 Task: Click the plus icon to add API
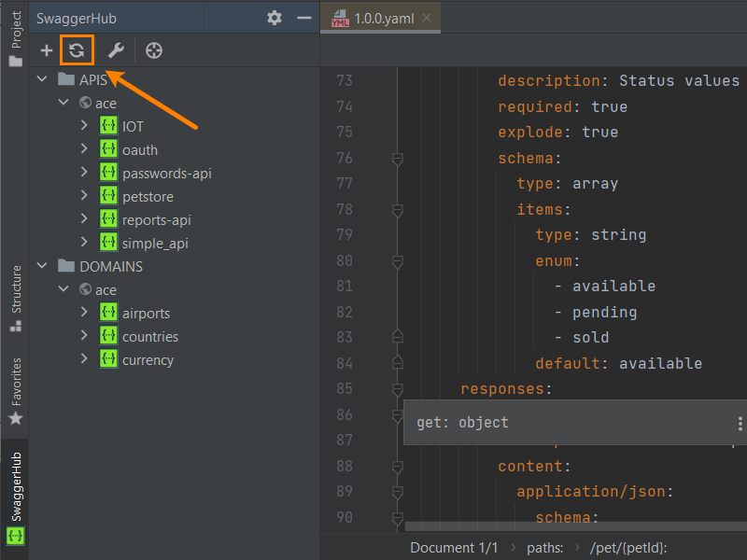[47, 50]
